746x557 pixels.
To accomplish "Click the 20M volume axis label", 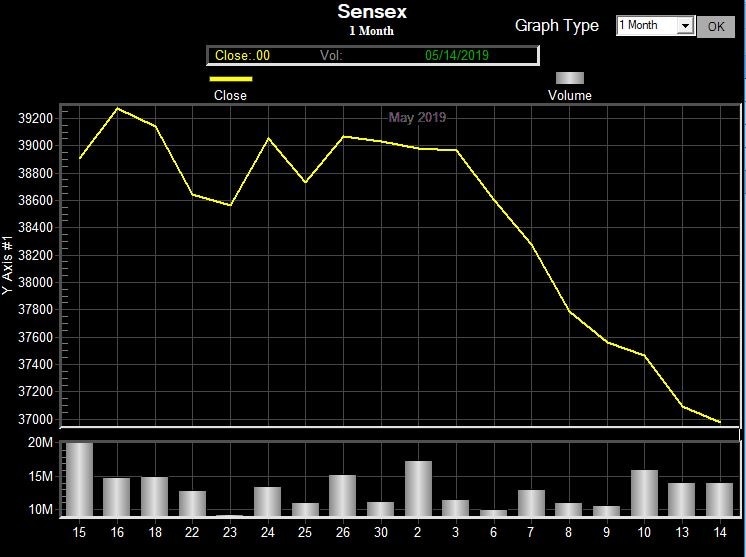I will (x=40, y=443).
